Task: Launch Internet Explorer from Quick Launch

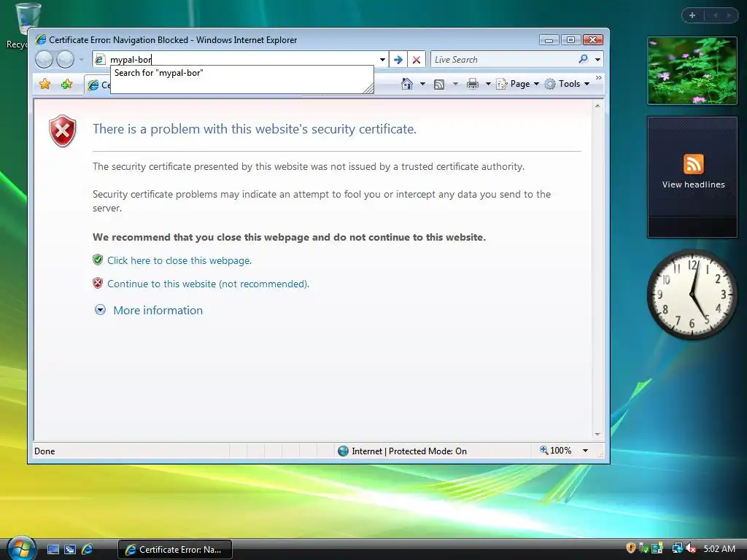Action: [x=87, y=550]
